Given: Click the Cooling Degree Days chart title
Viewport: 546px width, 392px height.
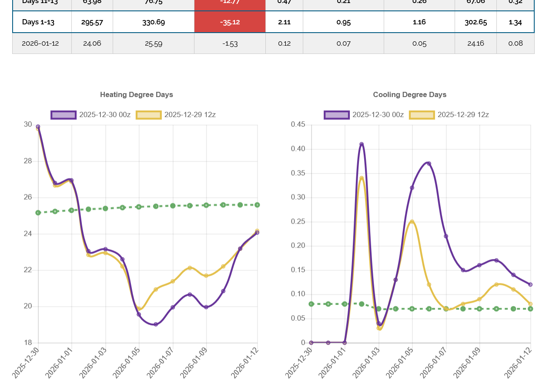Looking at the screenshot, I should [x=409, y=94].
